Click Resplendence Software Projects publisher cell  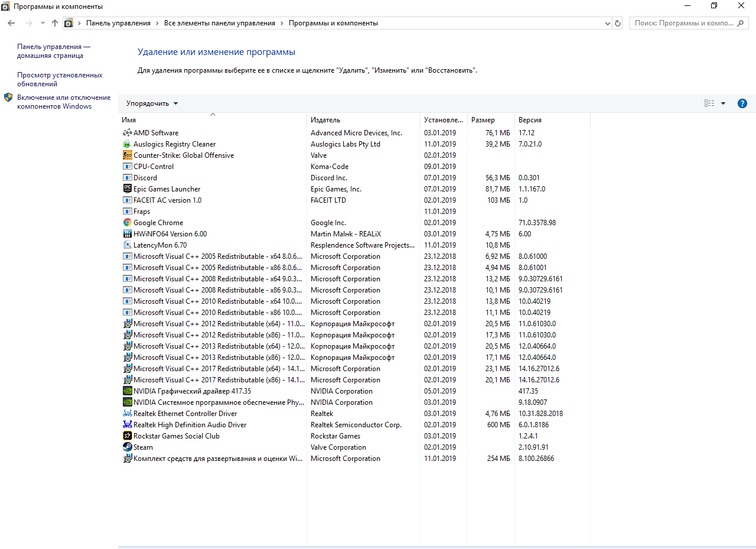pyautogui.click(x=363, y=245)
